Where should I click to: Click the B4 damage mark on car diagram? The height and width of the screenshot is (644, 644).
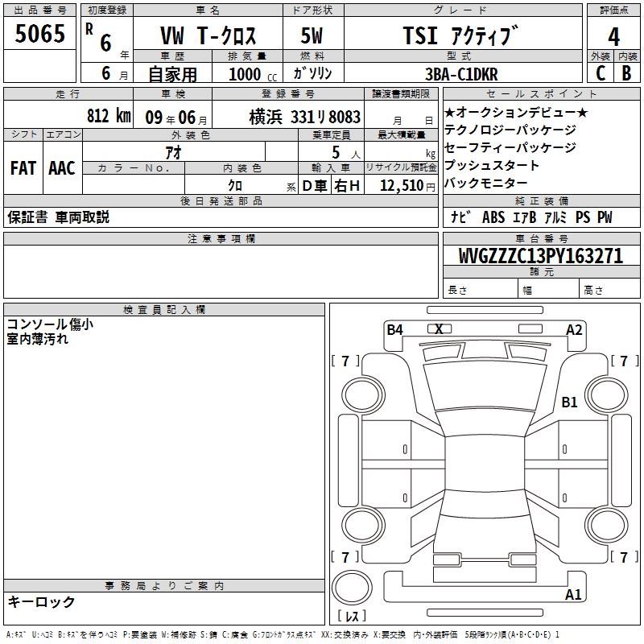pos(394,329)
